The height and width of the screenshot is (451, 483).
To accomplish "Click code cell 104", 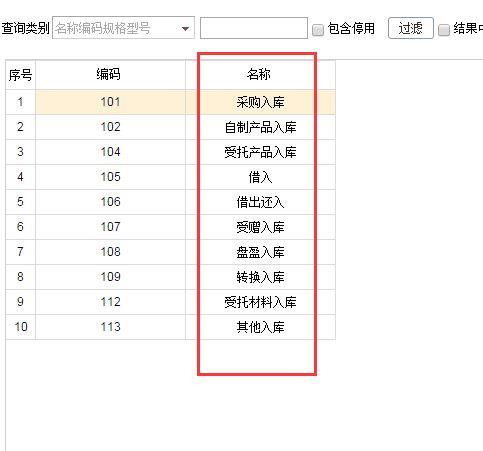I will [110, 152].
